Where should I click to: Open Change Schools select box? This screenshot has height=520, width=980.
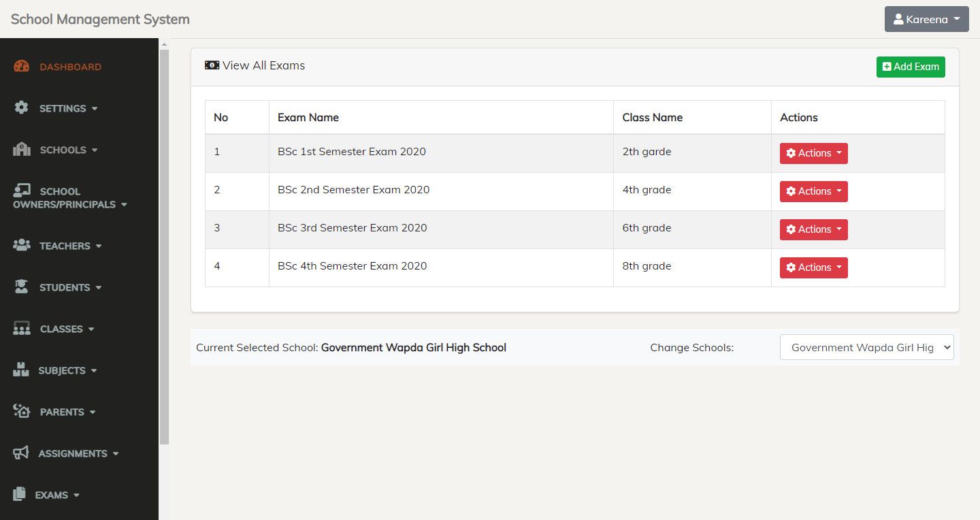point(866,347)
